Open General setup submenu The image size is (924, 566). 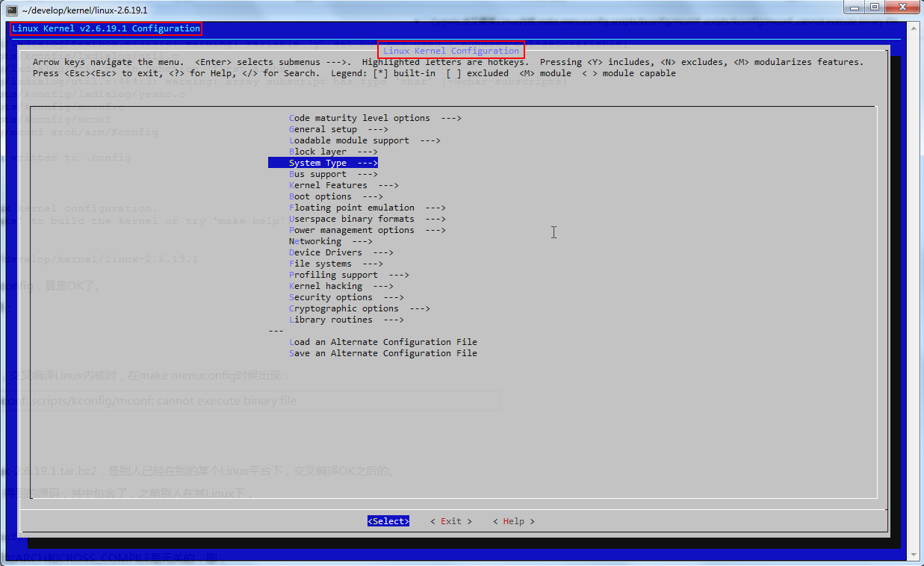click(x=338, y=129)
